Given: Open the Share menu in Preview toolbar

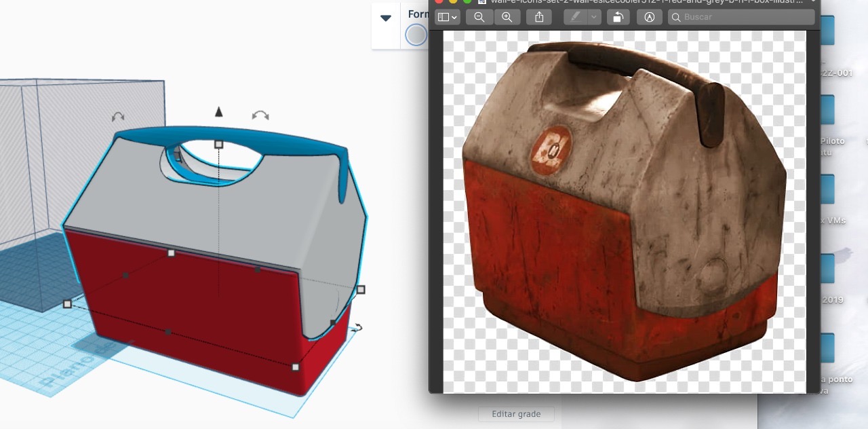Looking at the screenshot, I should (x=539, y=17).
